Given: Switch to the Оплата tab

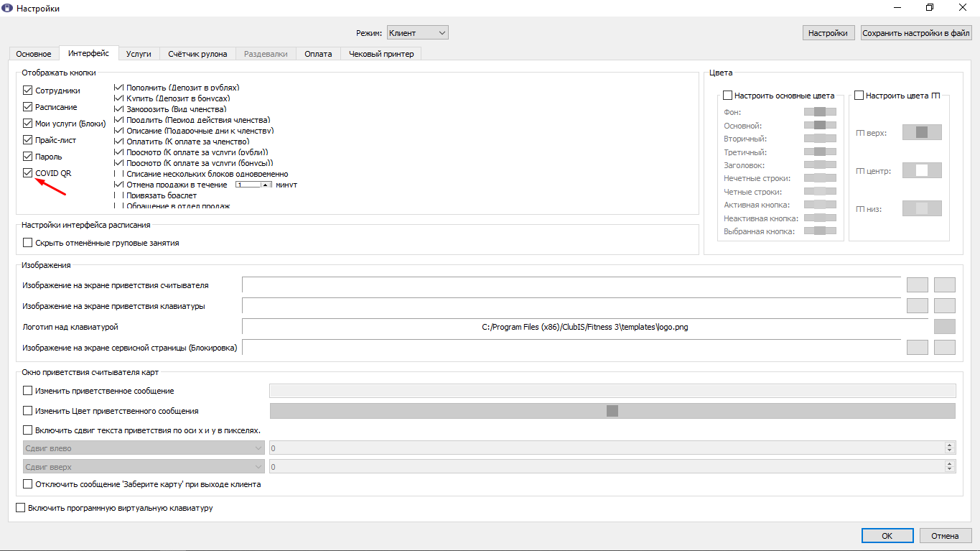Looking at the screenshot, I should point(318,54).
